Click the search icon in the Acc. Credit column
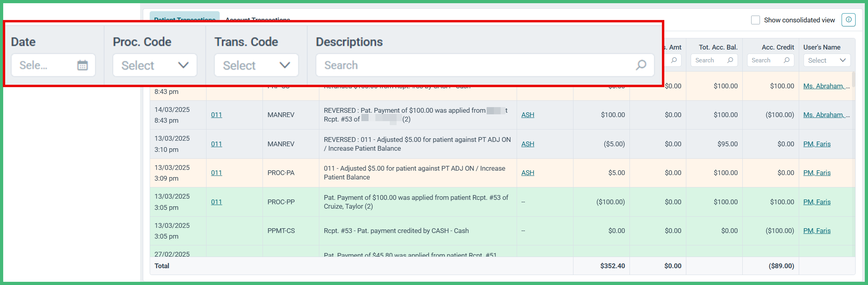The width and height of the screenshot is (868, 285). [787, 60]
